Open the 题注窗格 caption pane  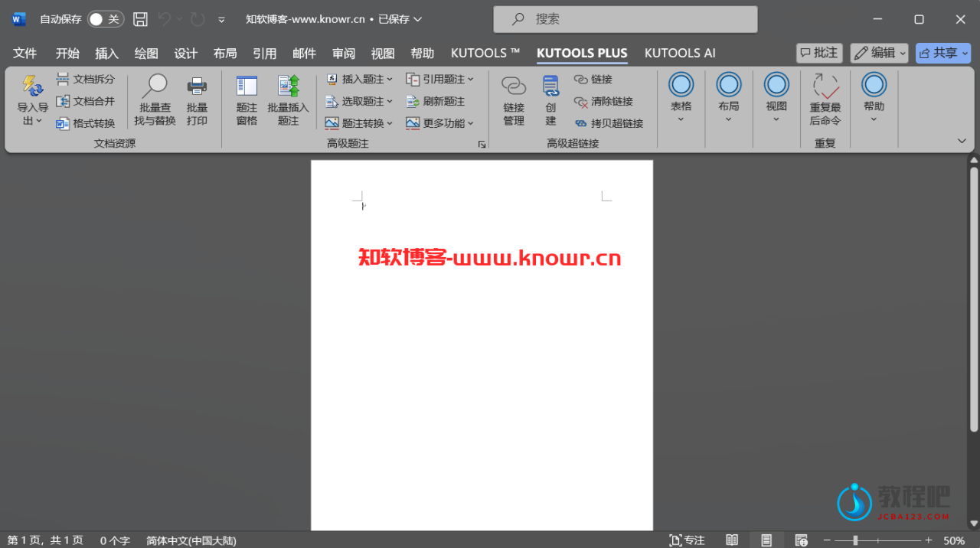point(247,101)
